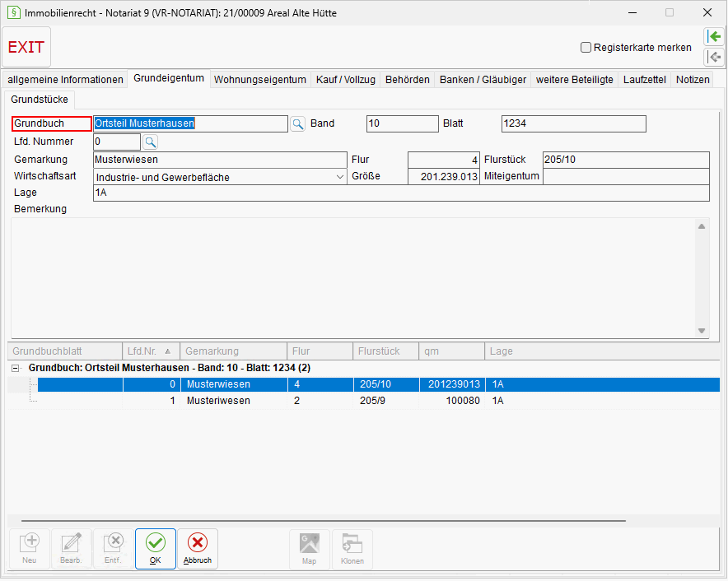Close the window with the X button
The width and height of the screenshot is (728, 581).
tap(707, 12)
